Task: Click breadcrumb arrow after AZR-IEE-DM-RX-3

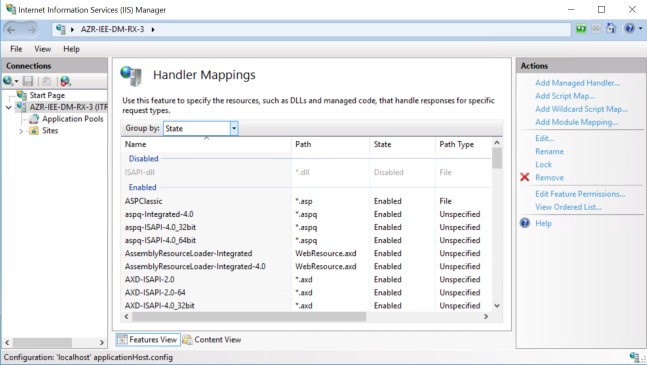Action: pos(153,30)
